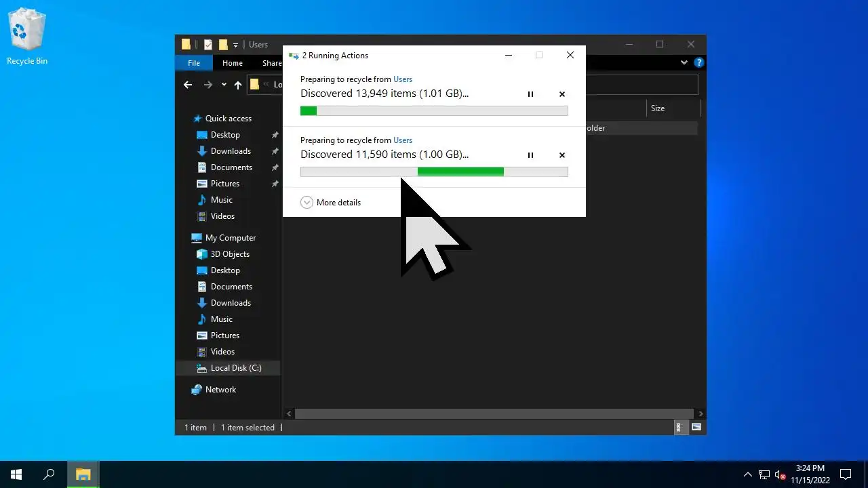Open Pictures under My Computer

coord(225,335)
